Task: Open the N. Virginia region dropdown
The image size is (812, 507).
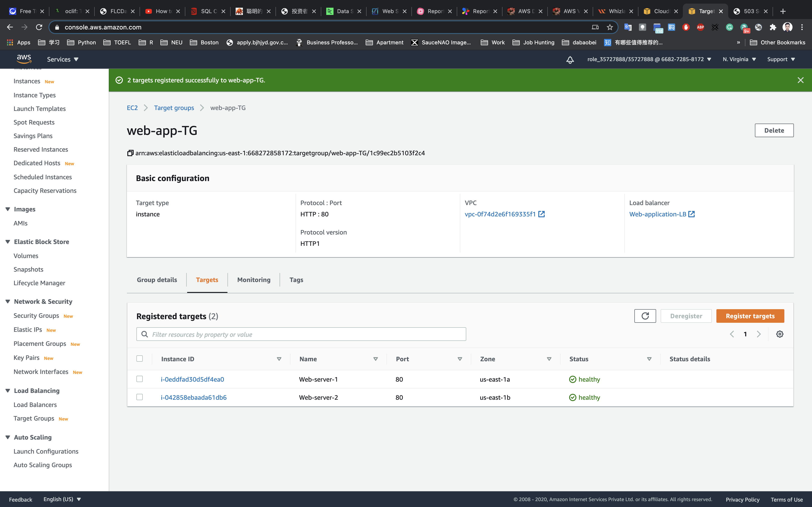Action: (739, 59)
